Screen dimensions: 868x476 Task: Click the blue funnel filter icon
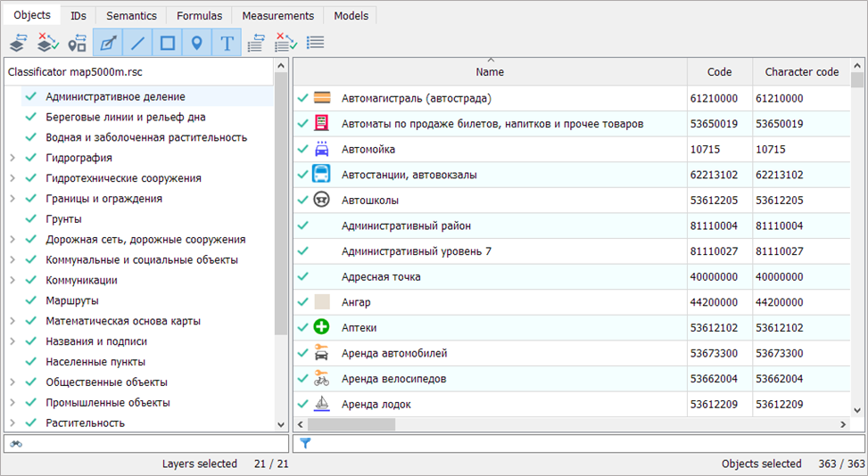[x=305, y=443]
